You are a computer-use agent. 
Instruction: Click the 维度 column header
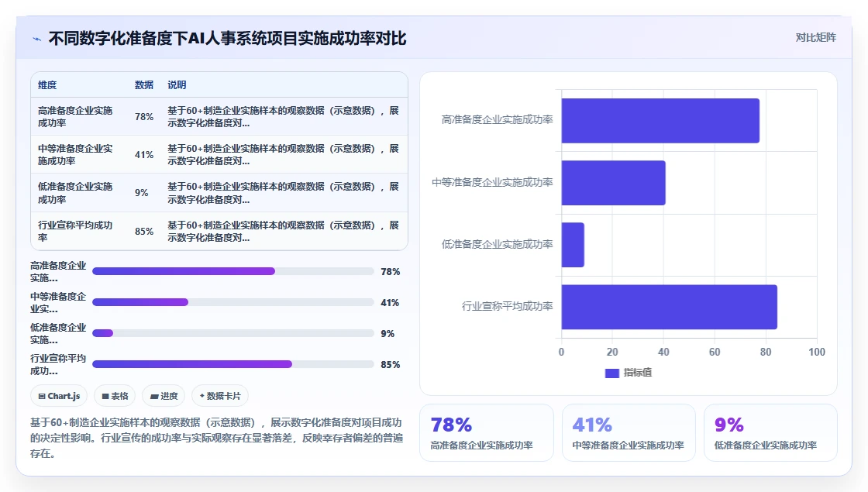47,84
